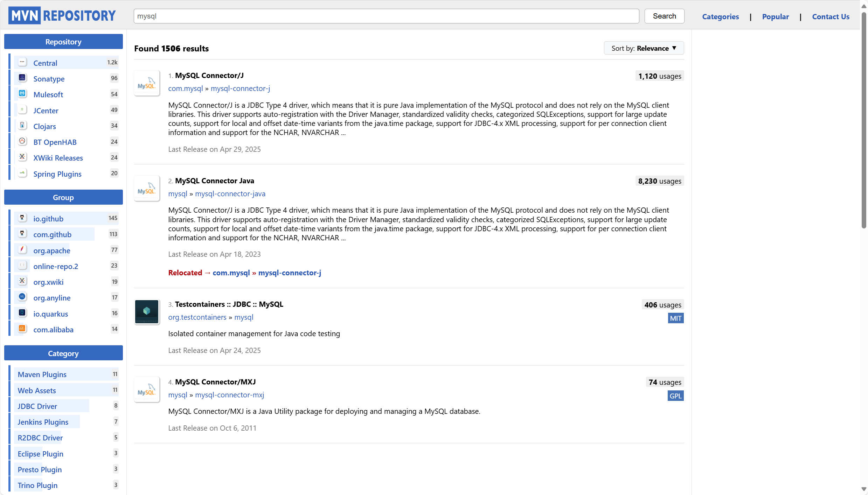Click the page scrollbar down arrow
This screenshot has width=868, height=495.
(x=864, y=489)
